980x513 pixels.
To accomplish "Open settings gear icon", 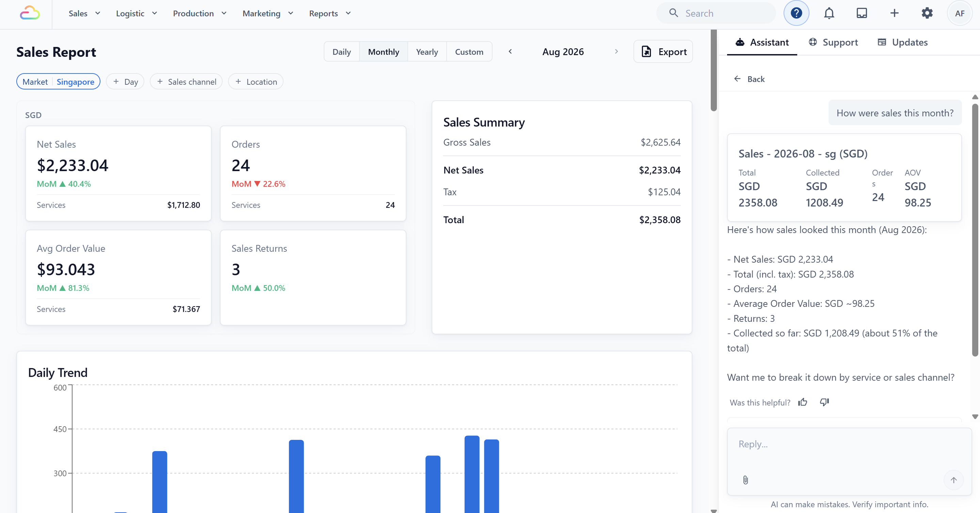I will (927, 13).
